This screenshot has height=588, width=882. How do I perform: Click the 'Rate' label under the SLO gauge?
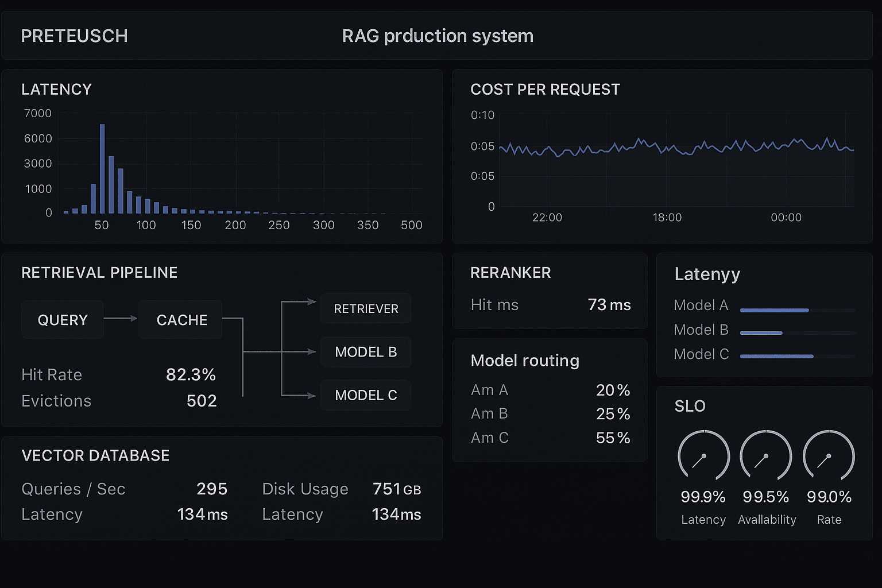(x=829, y=520)
